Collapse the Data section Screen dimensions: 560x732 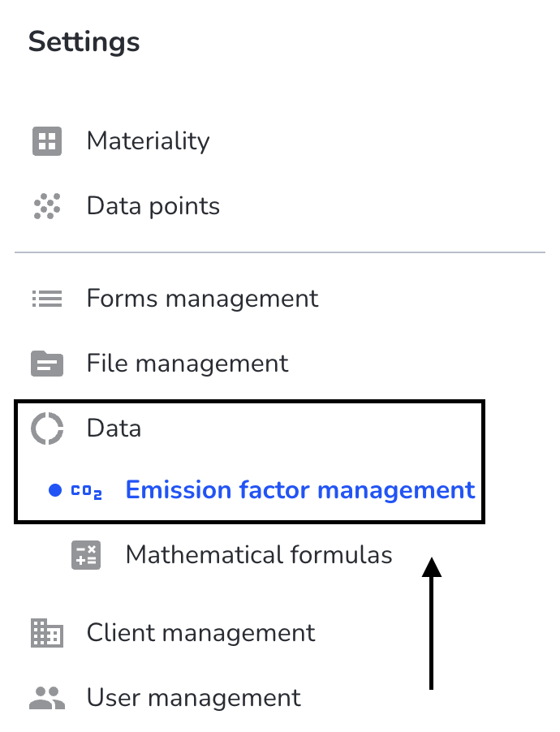pos(114,428)
